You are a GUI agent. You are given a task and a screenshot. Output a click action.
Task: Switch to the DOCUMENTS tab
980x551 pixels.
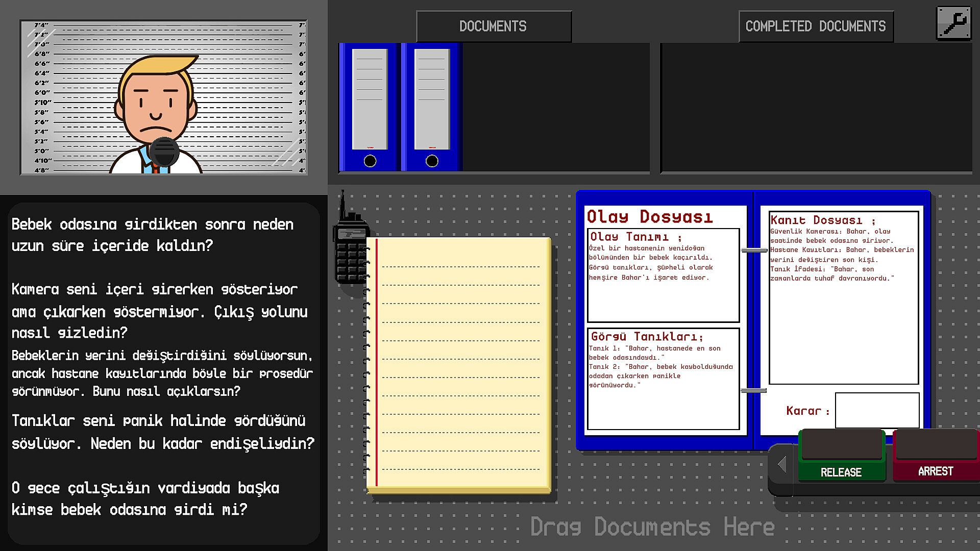point(493,27)
